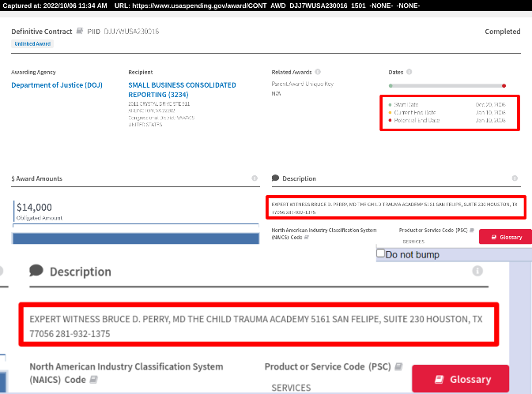Open Small Business Consolidated Reporting recipient link

182,89
